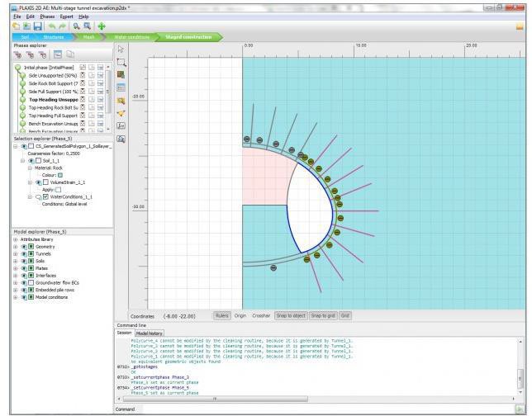The width and height of the screenshot is (532, 416).
Task: Click the green Calculate plus icon
Action: click(x=101, y=26)
